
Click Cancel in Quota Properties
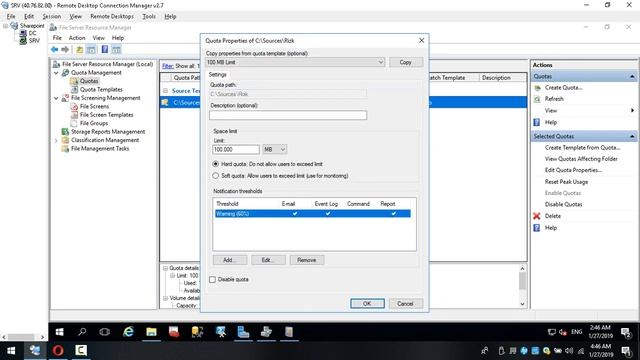tap(405, 304)
